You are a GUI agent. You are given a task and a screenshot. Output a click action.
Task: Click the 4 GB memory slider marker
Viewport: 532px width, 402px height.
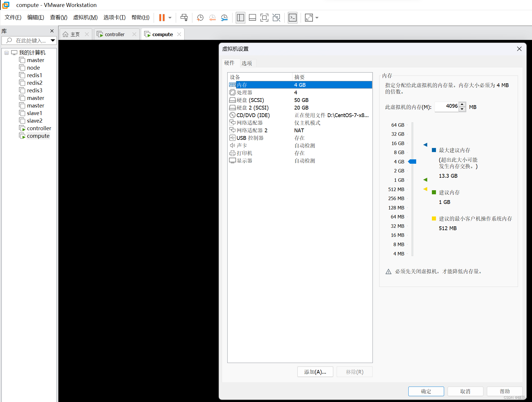tap(412, 161)
